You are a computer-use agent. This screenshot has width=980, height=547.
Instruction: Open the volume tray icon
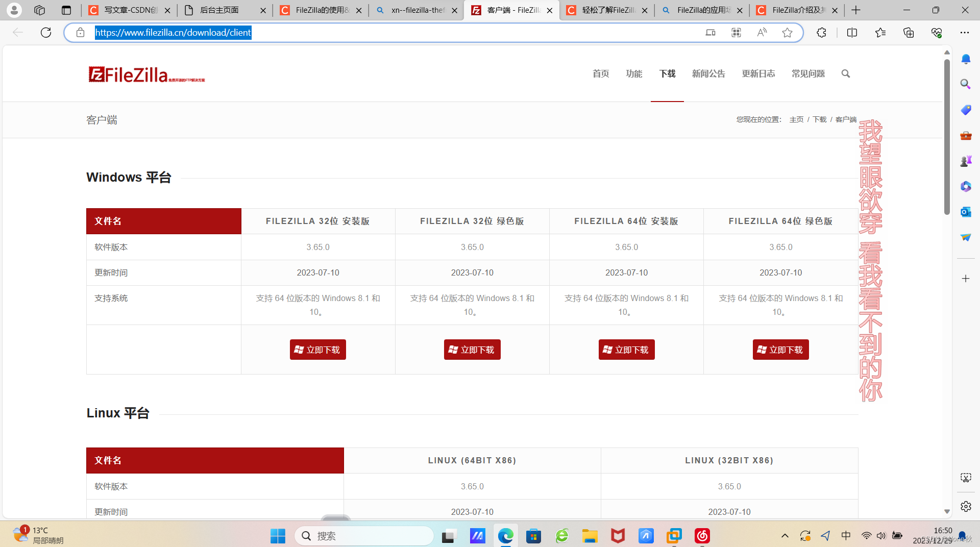click(881, 535)
